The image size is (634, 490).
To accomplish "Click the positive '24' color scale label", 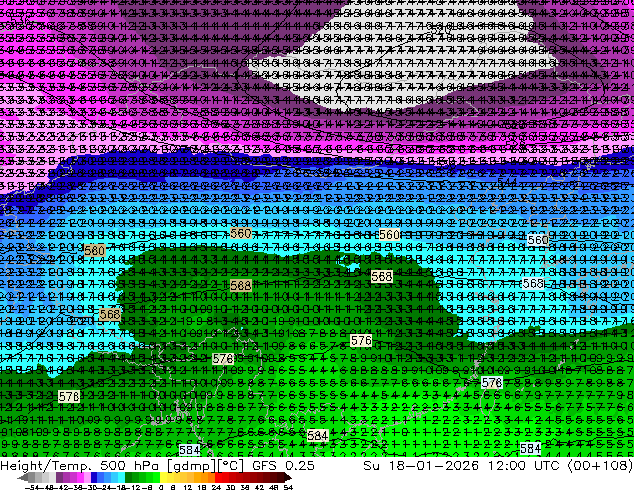I will 216,488.
